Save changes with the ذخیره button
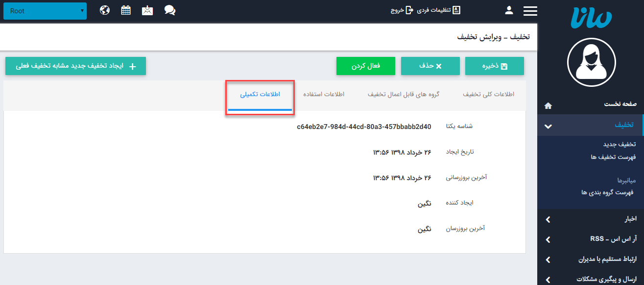The height and width of the screenshot is (285, 644). coord(494,66)
